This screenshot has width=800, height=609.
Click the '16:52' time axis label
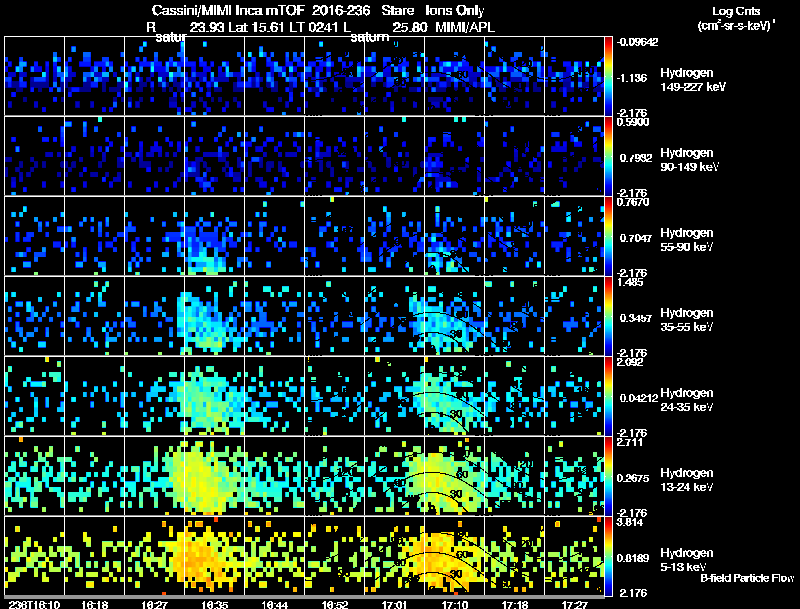click(335, 604)
